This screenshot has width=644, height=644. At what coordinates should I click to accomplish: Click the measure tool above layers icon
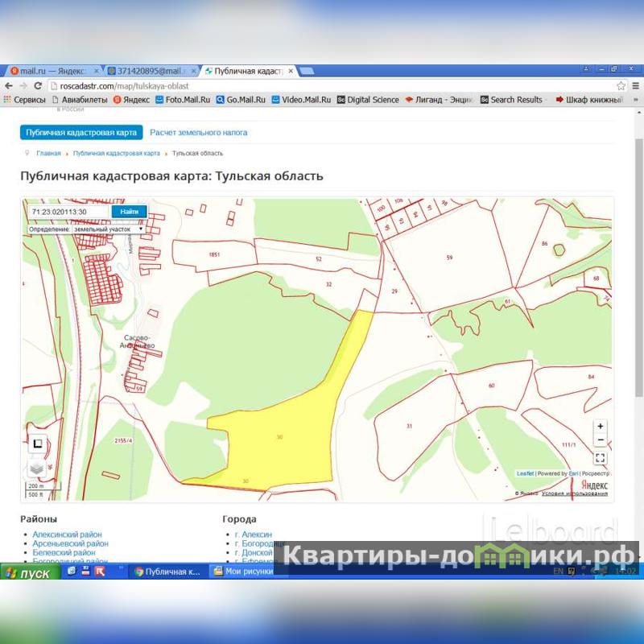[x=36, y=444]
